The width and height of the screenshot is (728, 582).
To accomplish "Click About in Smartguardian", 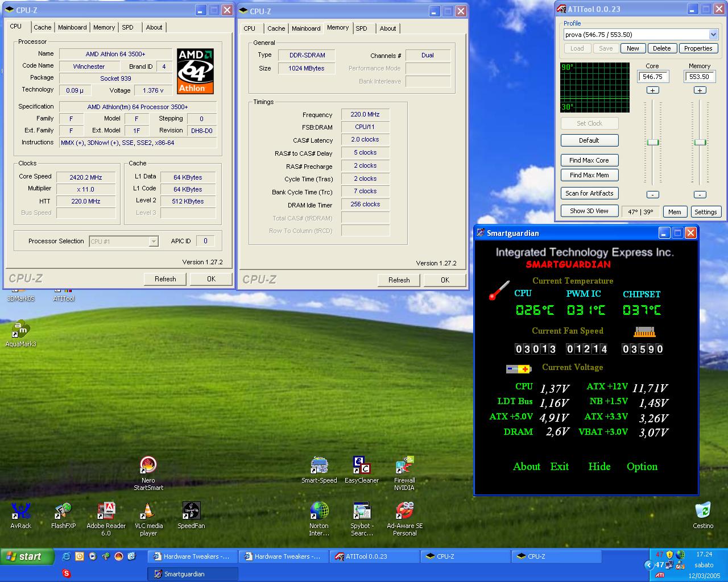I will 527,467.
